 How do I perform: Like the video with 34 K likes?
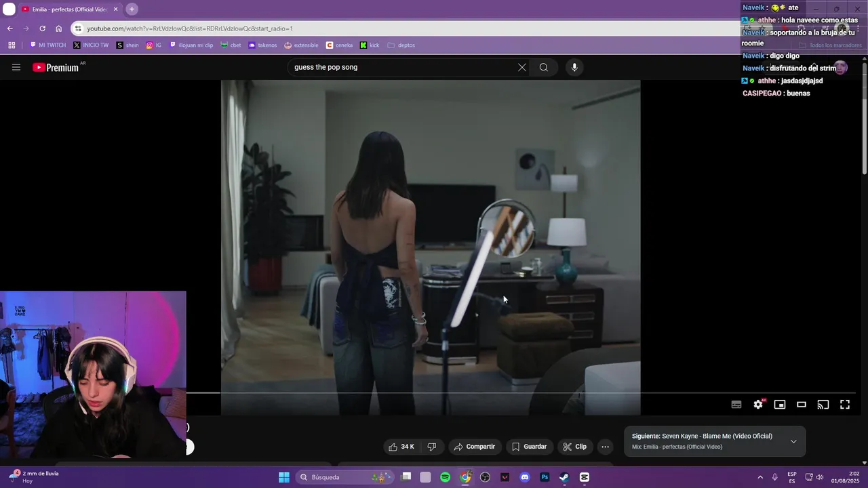[x=401, y=447]
